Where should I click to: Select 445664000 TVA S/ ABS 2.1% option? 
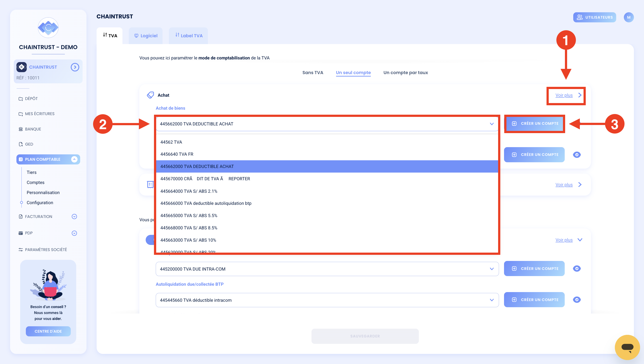point(327,191)
